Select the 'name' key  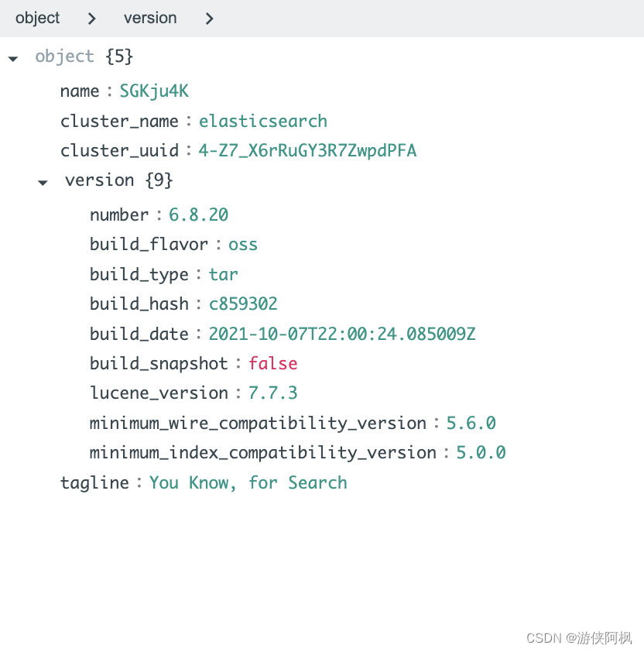coord(80,91)
